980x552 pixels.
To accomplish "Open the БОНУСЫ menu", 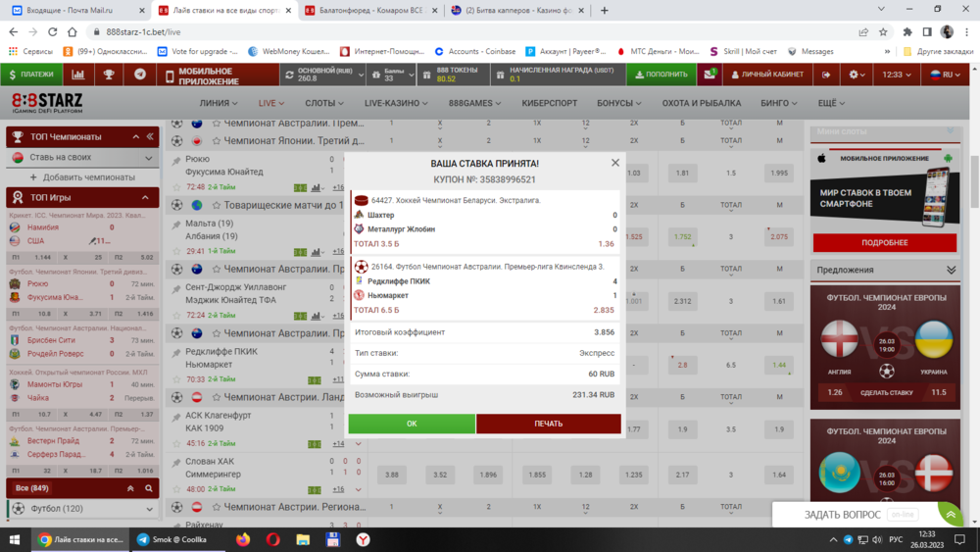I will (618, 103).
